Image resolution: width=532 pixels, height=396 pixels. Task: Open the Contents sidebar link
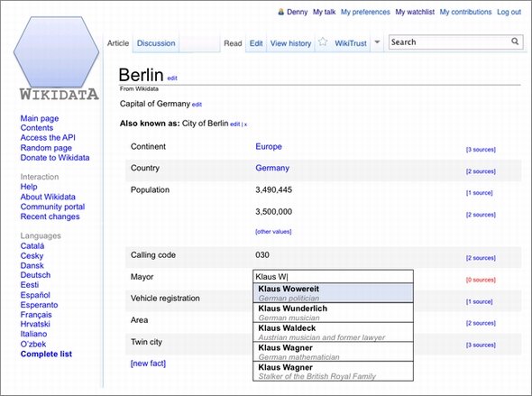37,128
